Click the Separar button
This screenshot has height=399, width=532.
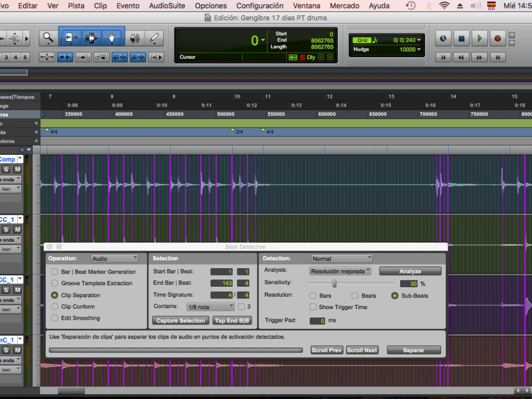(414, 350)
